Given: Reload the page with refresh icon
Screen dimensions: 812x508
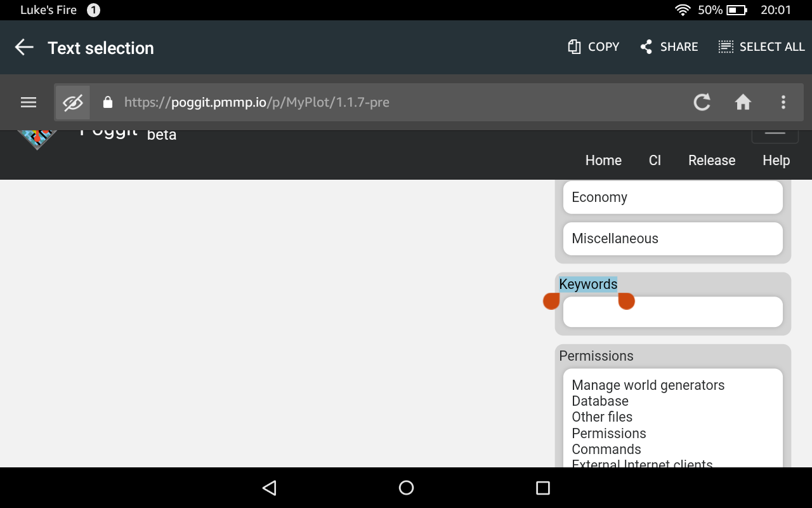Looking at the screenshot, I should coord(702,102).
